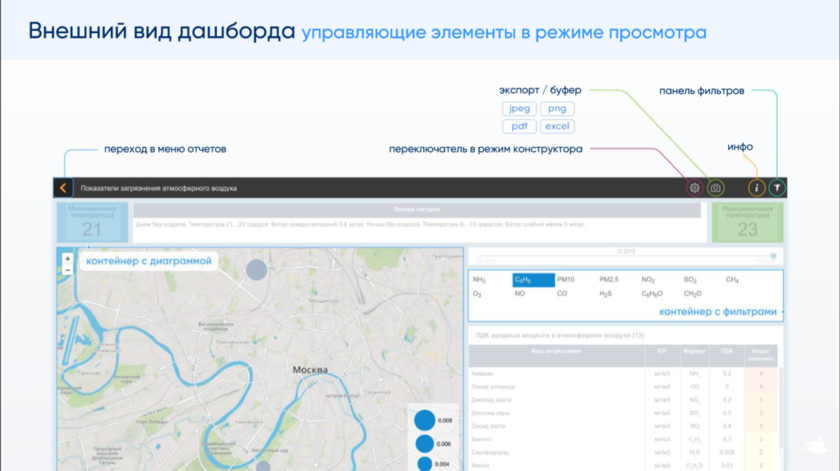The height and width of the screenshot is (471, 840).
Task: Click the 'Сероводород' table row
Action: [x=623, y=452]
